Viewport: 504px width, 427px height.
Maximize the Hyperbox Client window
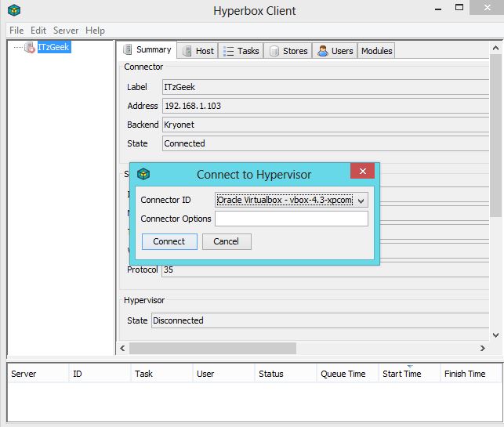(459, 7)
